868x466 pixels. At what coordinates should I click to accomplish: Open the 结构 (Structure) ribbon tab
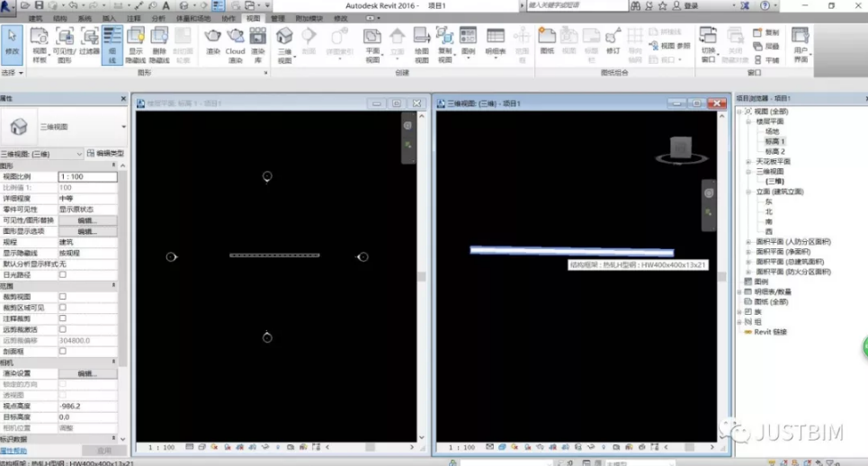[x=59, y=18]
